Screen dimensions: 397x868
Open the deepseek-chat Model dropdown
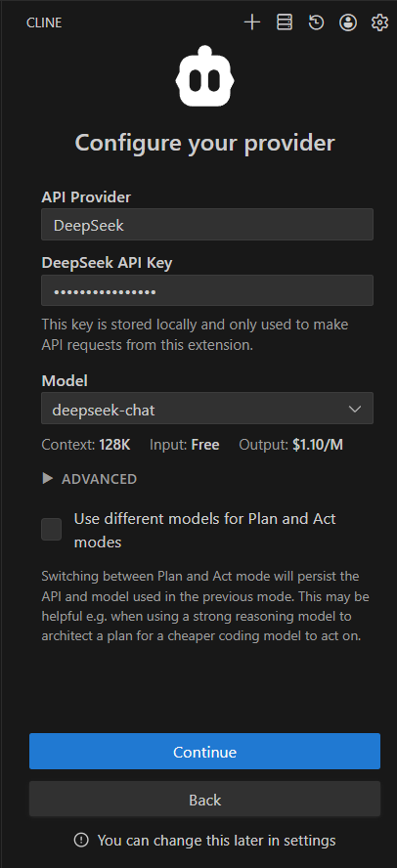click(207, 409)
